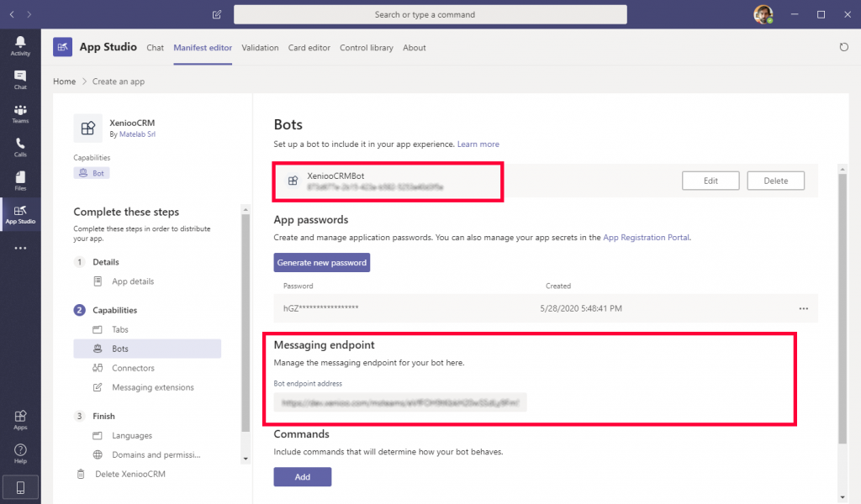
Task: Click the Bot capability badge
Action: 92,173
